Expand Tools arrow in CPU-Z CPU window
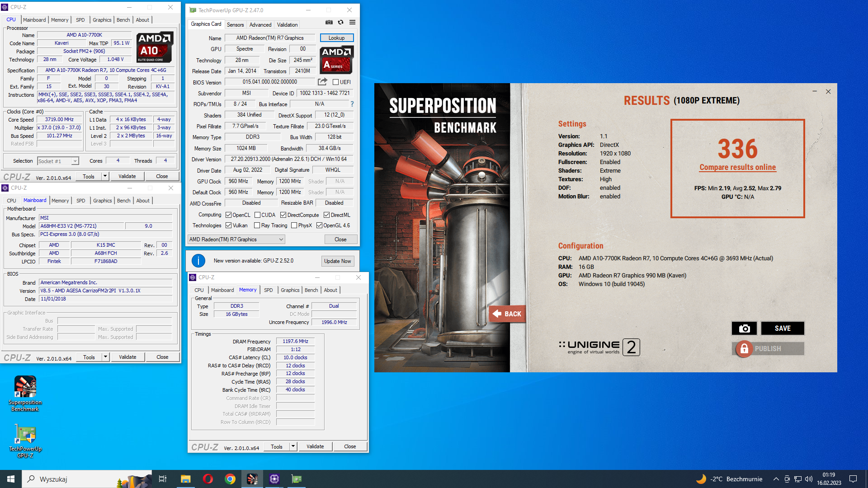 105,176
